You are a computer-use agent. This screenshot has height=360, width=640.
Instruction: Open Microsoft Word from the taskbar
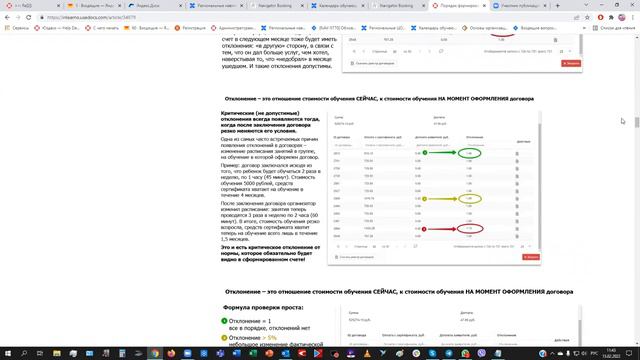(237, 353)
